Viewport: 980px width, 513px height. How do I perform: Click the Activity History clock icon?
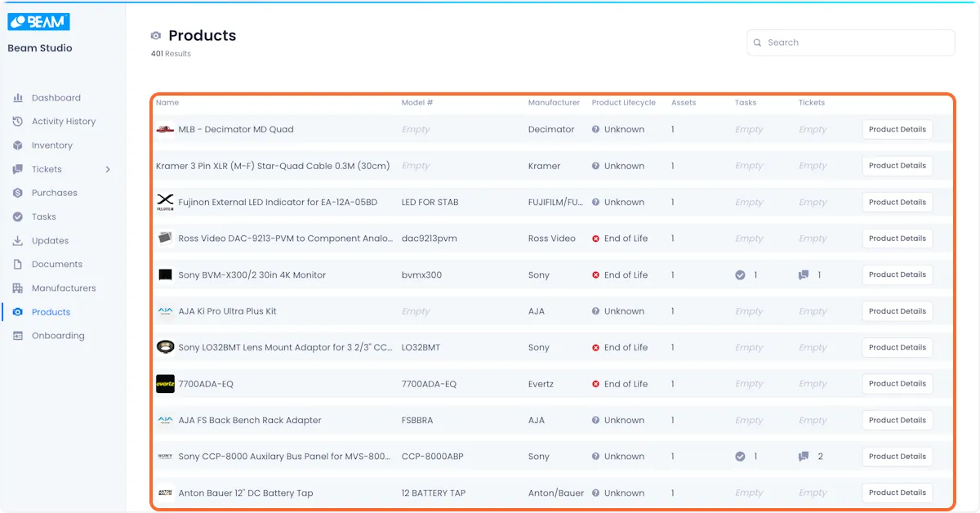(x=18, y=122)
